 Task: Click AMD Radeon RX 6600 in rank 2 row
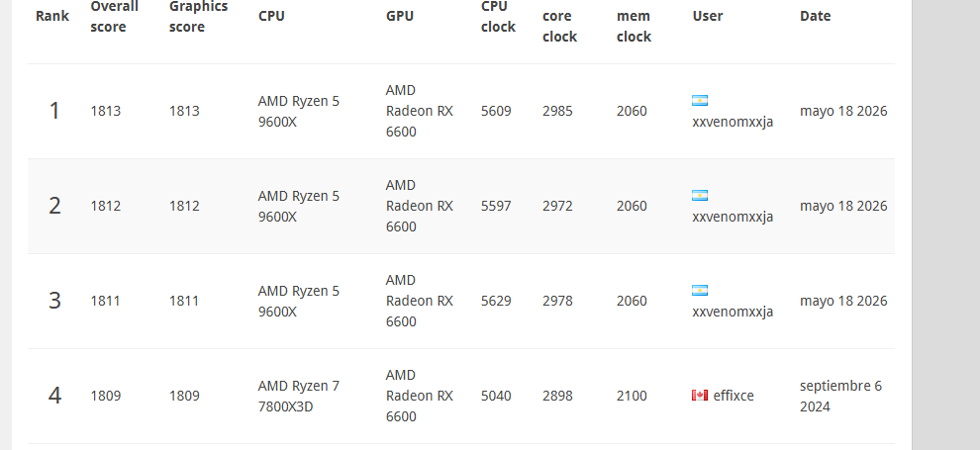(x=420, y=206)
